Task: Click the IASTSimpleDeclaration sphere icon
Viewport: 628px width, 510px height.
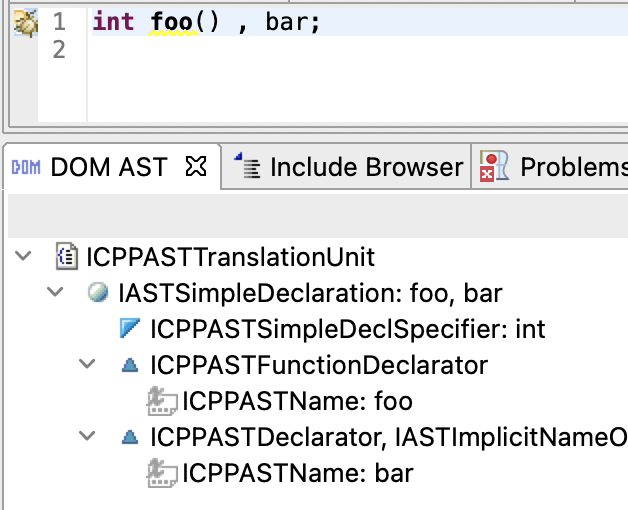Action: (98, 293)
